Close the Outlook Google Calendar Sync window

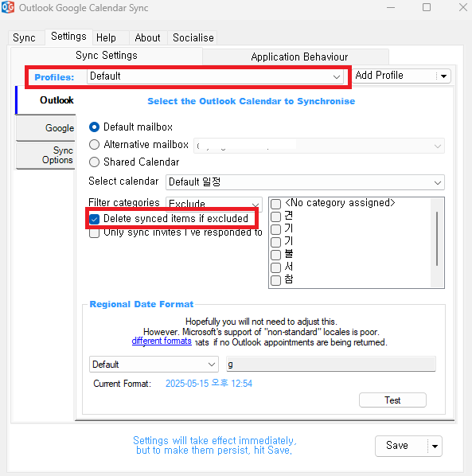463,7
